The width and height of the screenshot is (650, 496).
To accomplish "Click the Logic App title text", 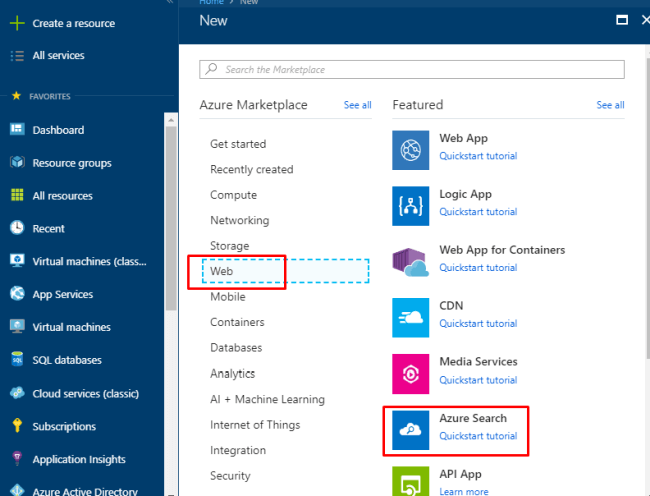I will point(466,194).
